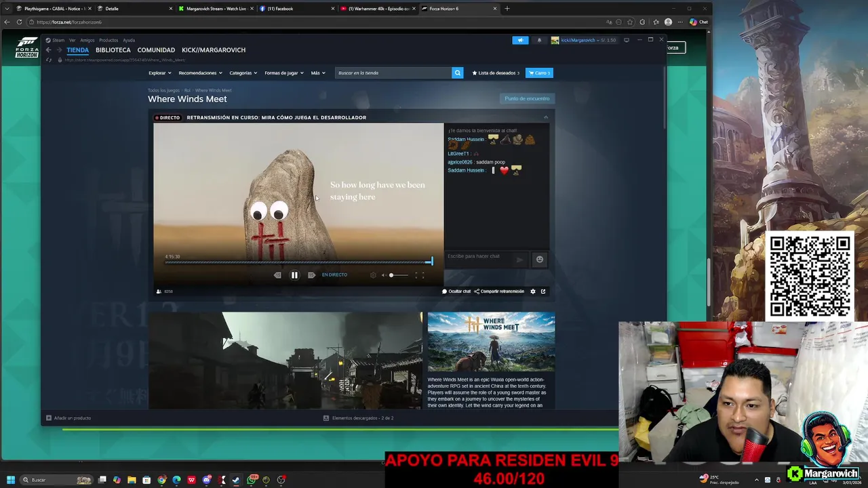Skip forward 15 seconds in broadcast
868x488 pixels.
point(311,275)
